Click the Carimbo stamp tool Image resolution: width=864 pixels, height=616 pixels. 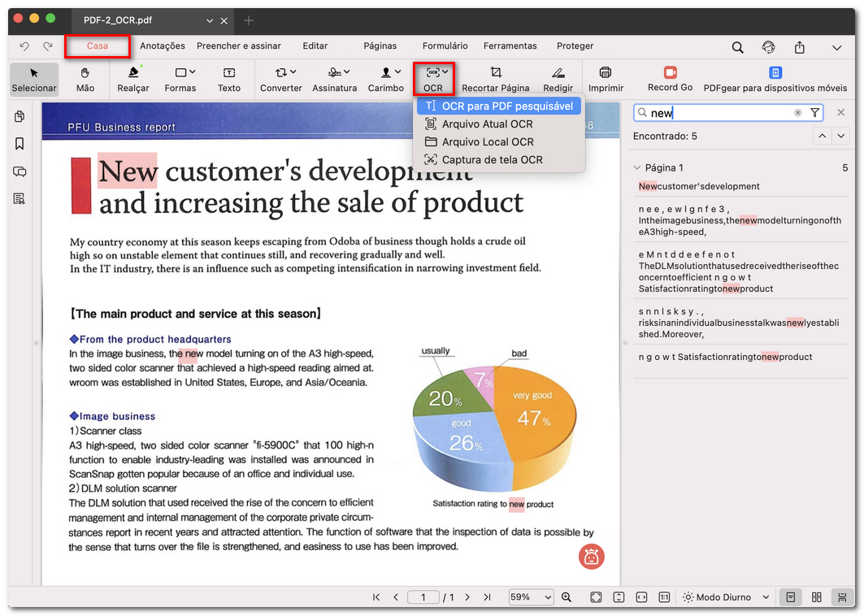385,79
